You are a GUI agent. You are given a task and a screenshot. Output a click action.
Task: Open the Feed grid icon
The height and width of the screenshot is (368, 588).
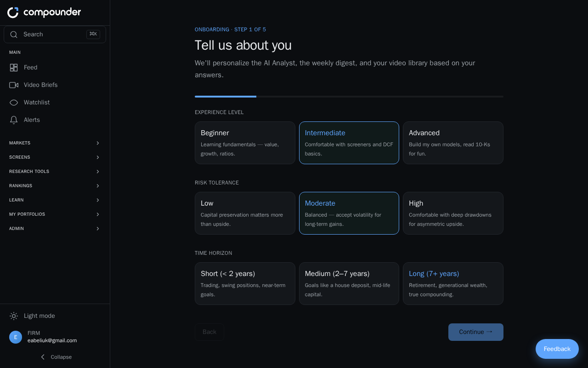(x=14, y=68)
